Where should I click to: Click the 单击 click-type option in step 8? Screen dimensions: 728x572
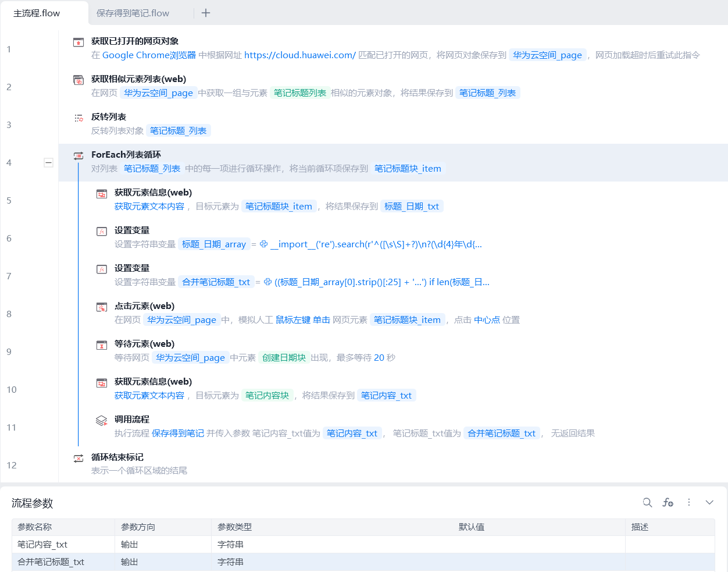[x=322, y=319]
